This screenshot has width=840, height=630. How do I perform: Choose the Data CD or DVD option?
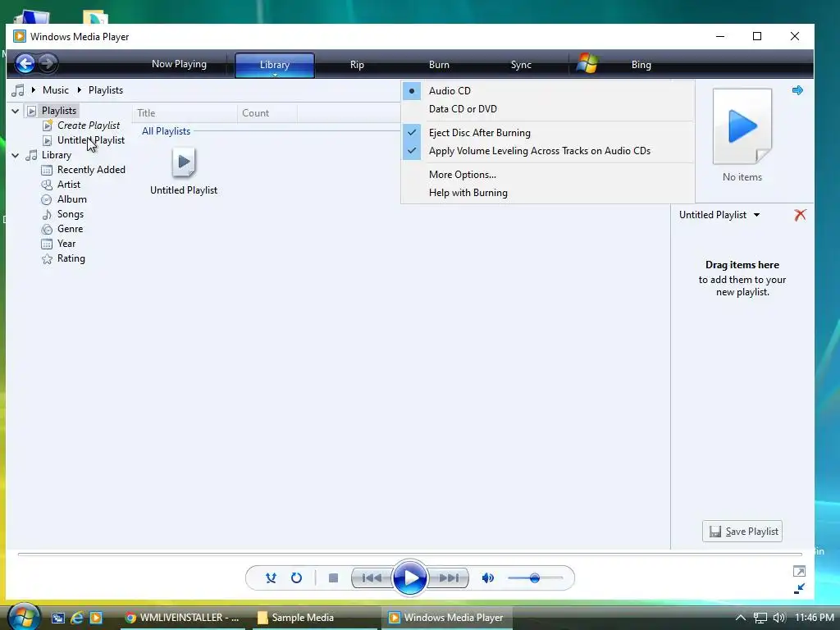(x=547, y=109)
